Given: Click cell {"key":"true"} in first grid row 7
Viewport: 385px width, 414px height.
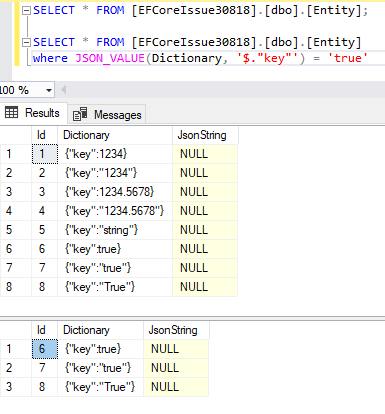Looking at the screenshot, I should [115, 268].
